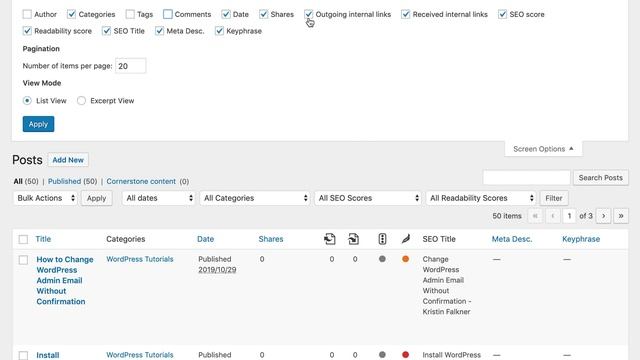This screenshot has height=360, width=640.
Task: Click the blue Apply screen options button
Action: 38,124
